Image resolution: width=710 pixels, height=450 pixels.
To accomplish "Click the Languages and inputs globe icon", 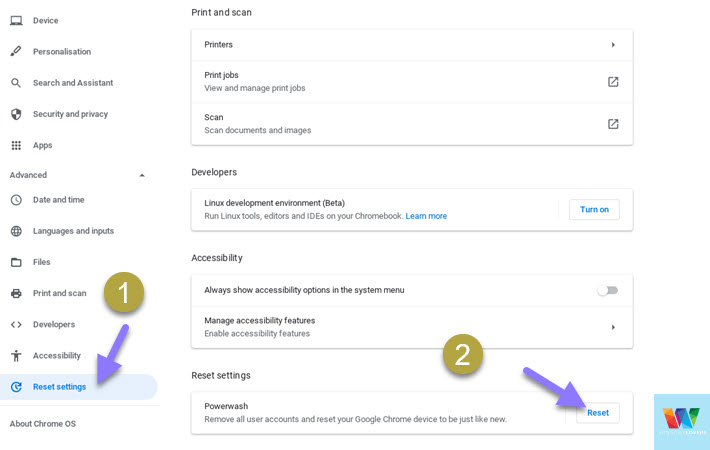I will (16, 231).
